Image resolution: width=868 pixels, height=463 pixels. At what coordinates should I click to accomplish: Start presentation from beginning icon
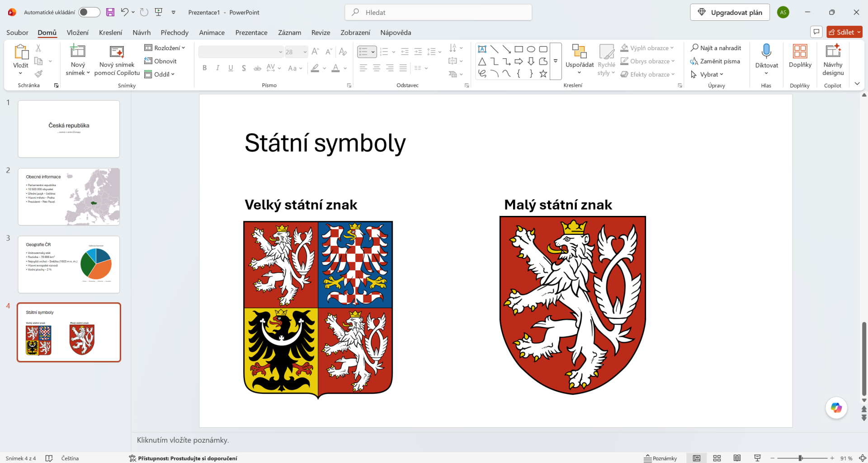click(159, 12)
